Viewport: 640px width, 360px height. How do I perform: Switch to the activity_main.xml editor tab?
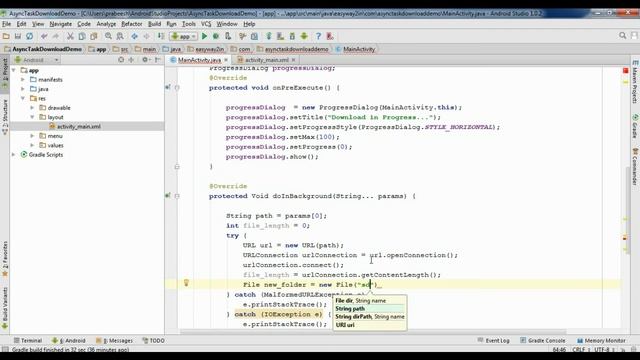(267, 60)
